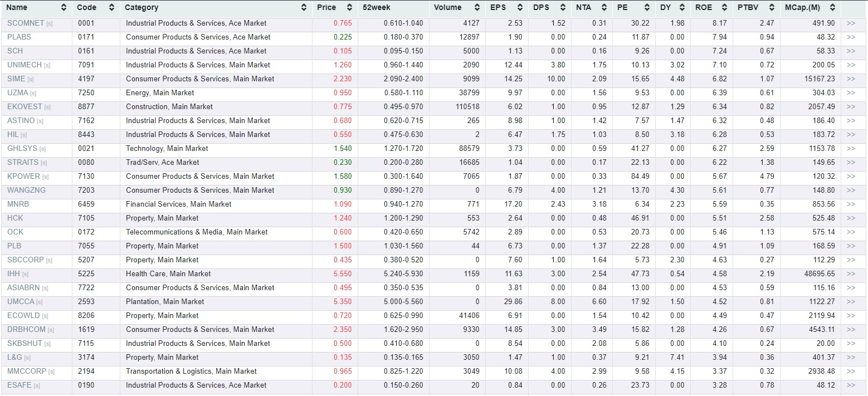Open the PLB stock link
Image resolution: width=868 pixels, height=396 pixels.
click(x=14, y=246)
